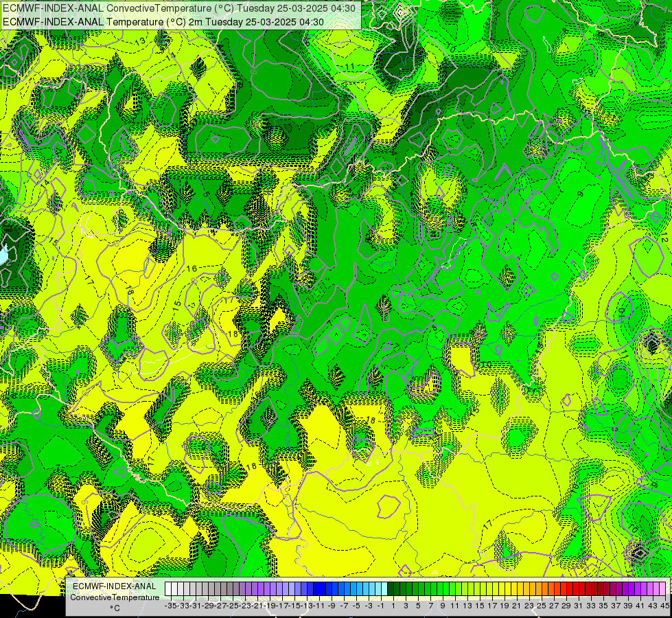
Task: Click the legend ConvectiveTemperature label
Action: point(115,597)
